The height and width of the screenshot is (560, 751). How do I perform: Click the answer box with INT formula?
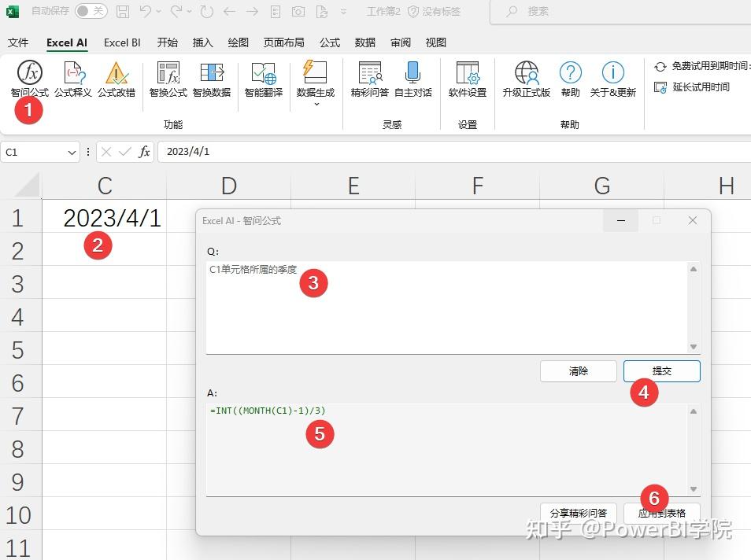[x=453, y=449]
